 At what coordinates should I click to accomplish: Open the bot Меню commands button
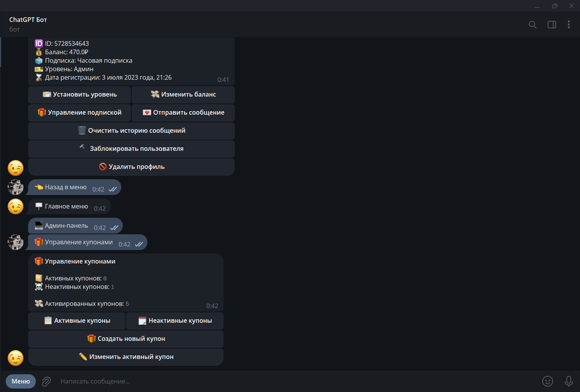click(x=21, y=381)
